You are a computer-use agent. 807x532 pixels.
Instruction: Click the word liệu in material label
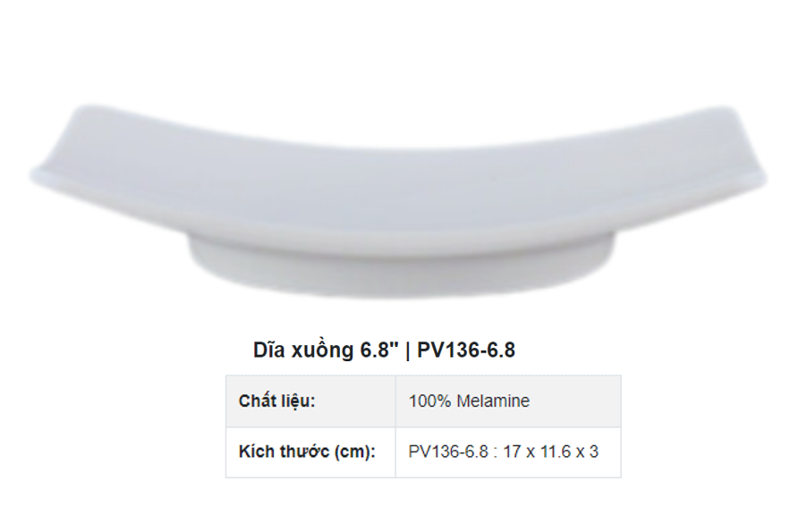coord(297,401)
